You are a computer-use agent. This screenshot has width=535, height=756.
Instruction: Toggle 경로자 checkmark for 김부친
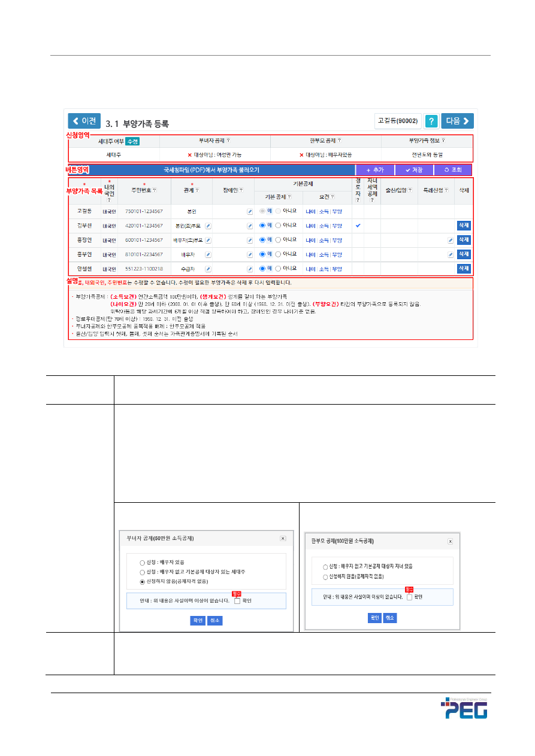pos(358,226)
